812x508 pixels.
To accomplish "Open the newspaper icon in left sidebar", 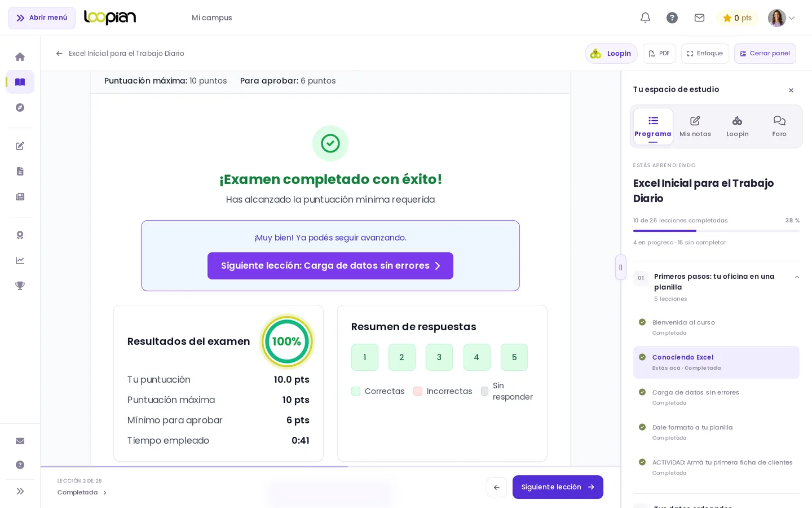I will pos(20,197).
